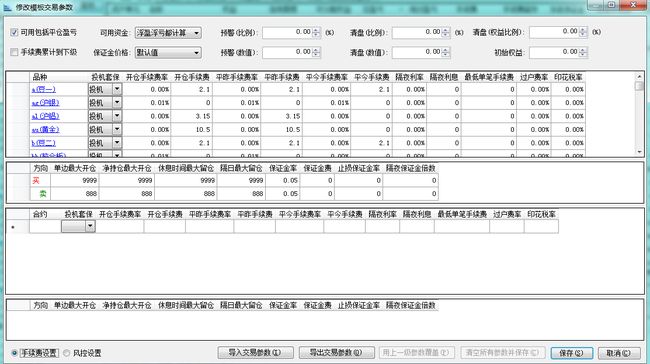Click the 开仓手续费率 header in product table
The height and width of the screenshot is (364, 650).
click(147, 77)
